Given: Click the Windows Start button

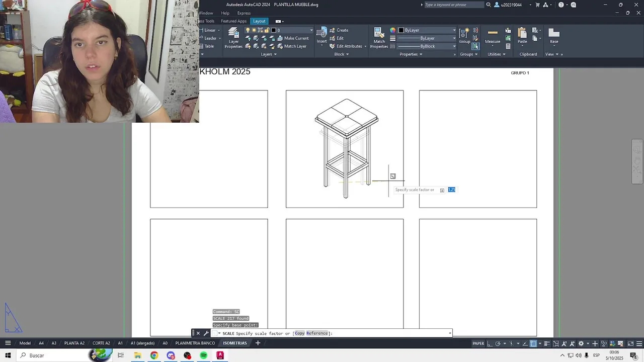Looking at the screenshot, I should 8,355.
